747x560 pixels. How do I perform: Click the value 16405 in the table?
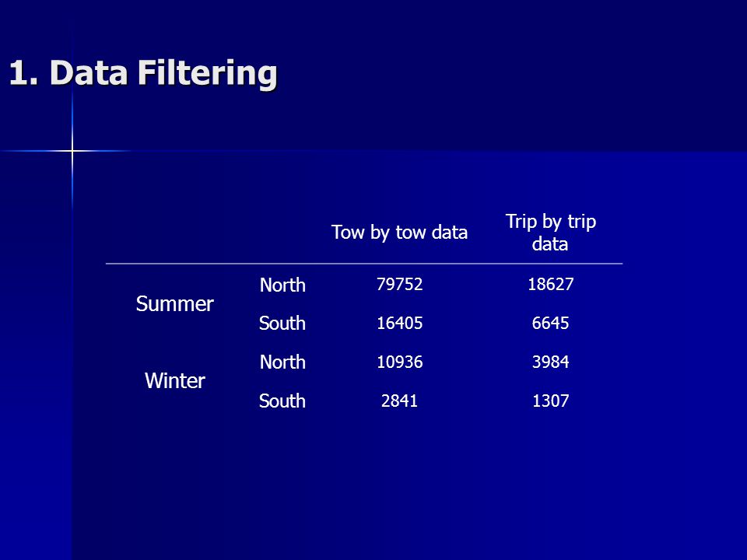(x=399, y=324)
